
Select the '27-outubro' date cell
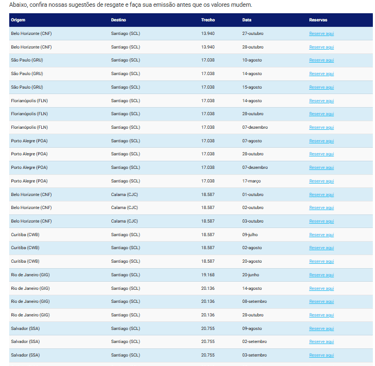coord(253,34)
